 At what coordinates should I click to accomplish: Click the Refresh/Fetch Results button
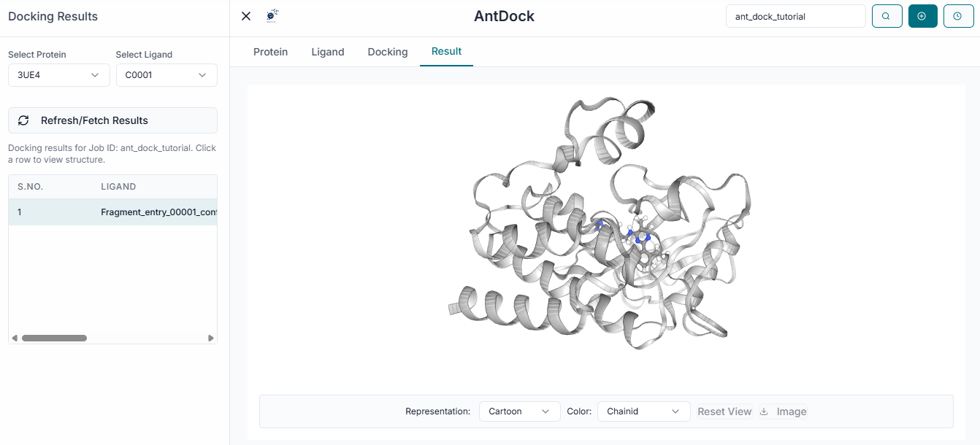coord(112,120)
